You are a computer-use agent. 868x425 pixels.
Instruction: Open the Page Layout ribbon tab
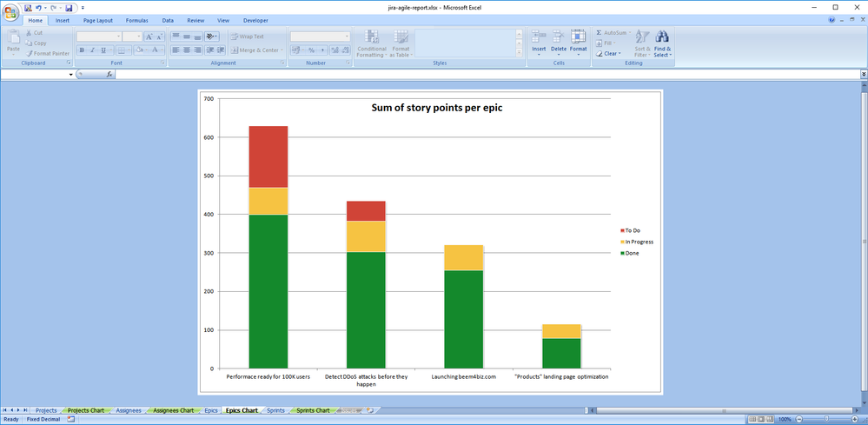(x=97, y=20)
